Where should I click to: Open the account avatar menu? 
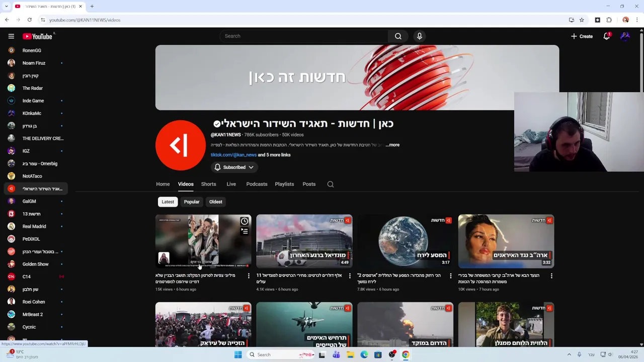[x=625, y=36]
